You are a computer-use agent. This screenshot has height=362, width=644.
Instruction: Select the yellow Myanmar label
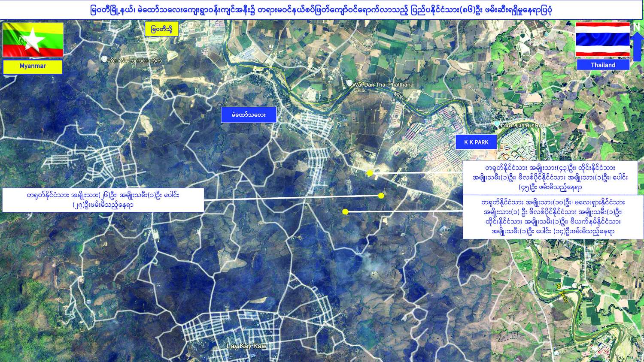click(x=33, y=66)
